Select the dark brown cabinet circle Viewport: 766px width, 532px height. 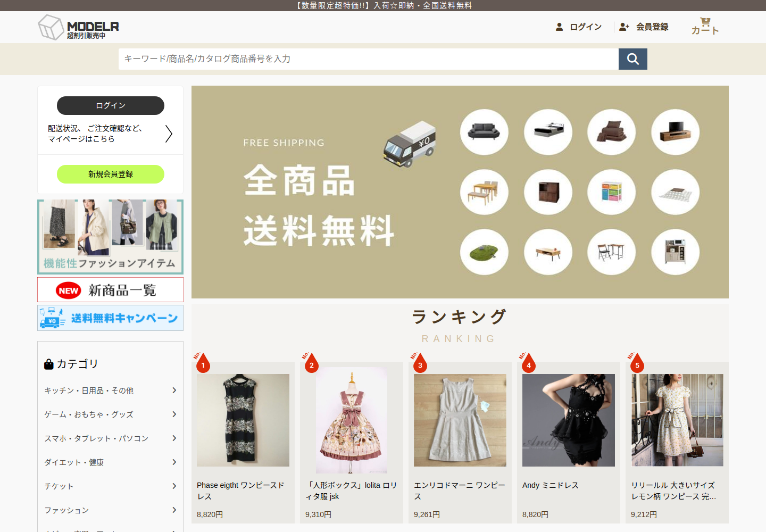[548, 192]
